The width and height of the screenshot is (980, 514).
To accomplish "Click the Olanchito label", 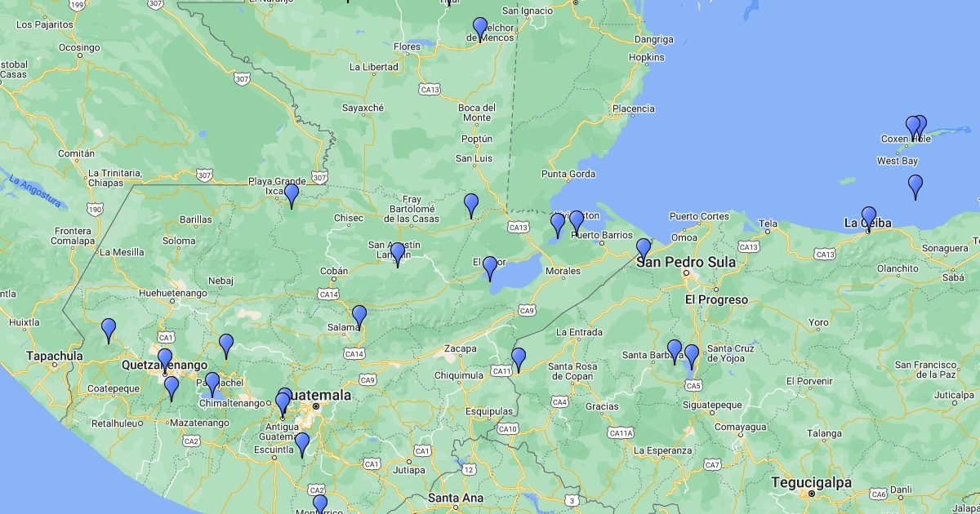I will [x=898, y=268].
